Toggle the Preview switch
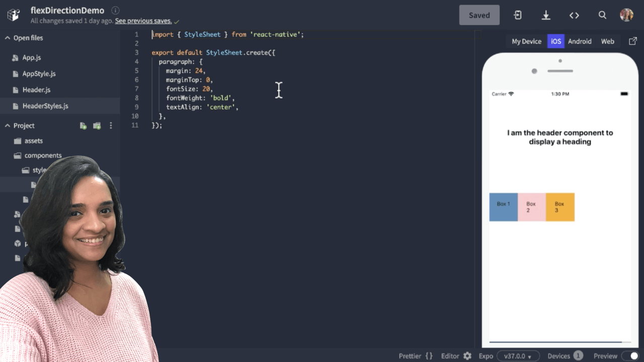This screenshot has width=644, height=362. click(629, 356)
